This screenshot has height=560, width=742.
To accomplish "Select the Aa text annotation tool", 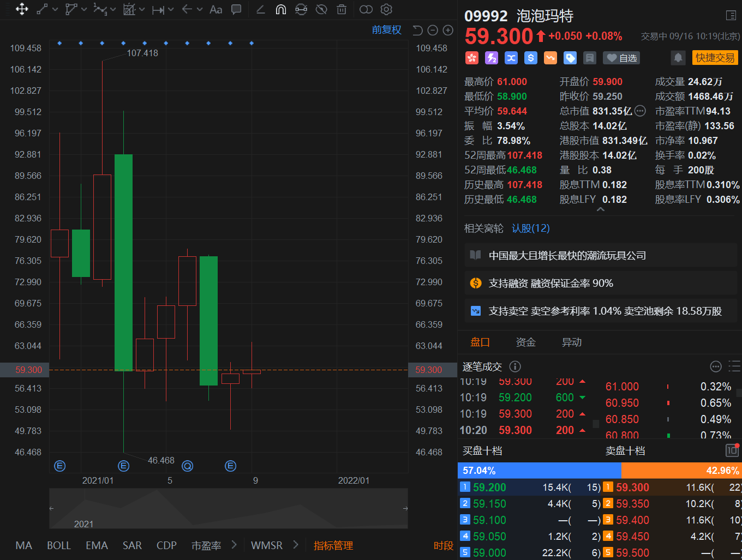I will point(216,9).
